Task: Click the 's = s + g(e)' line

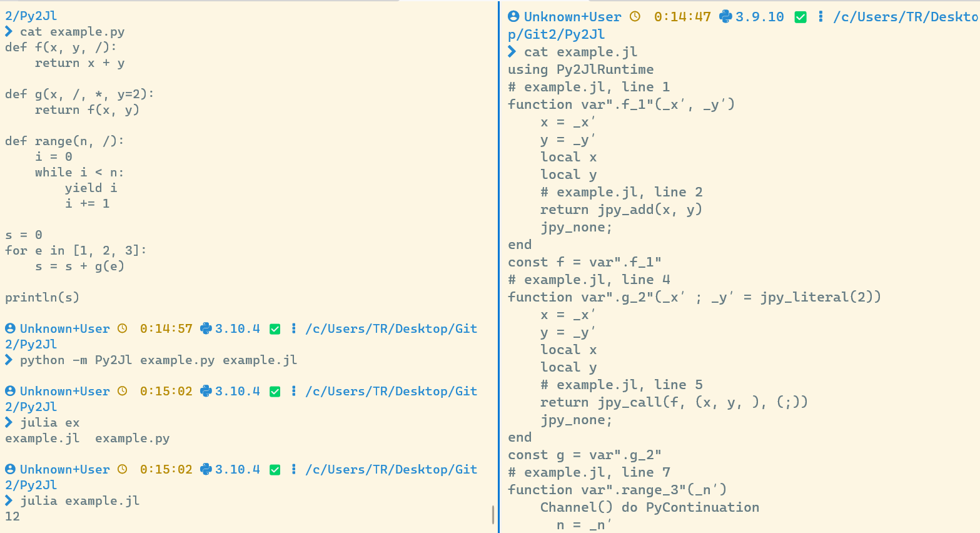Action: coord(79,266)
